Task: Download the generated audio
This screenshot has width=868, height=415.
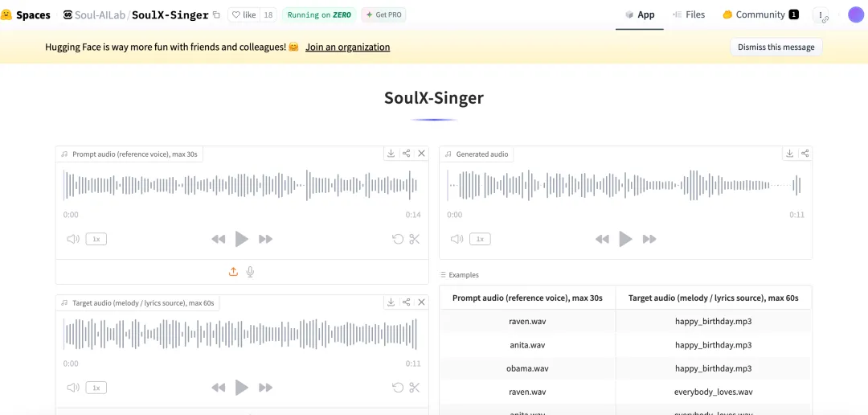Action: [790, 154]
